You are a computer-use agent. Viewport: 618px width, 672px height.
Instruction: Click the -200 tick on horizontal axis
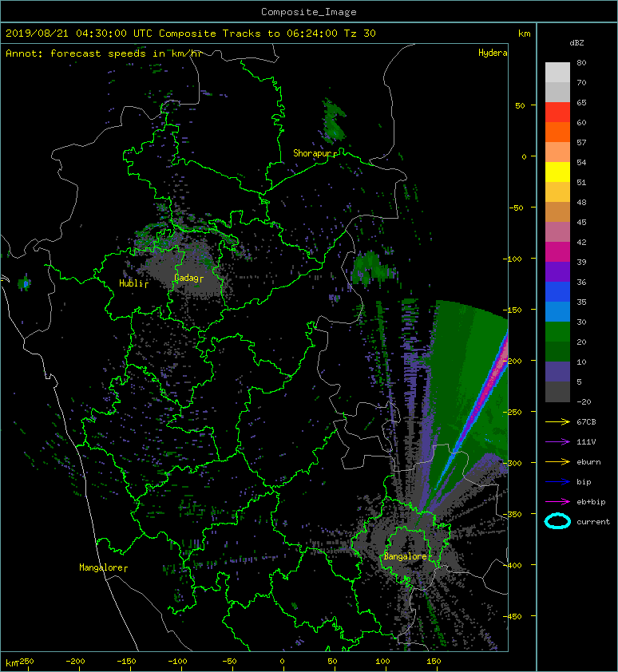(75, 662)
